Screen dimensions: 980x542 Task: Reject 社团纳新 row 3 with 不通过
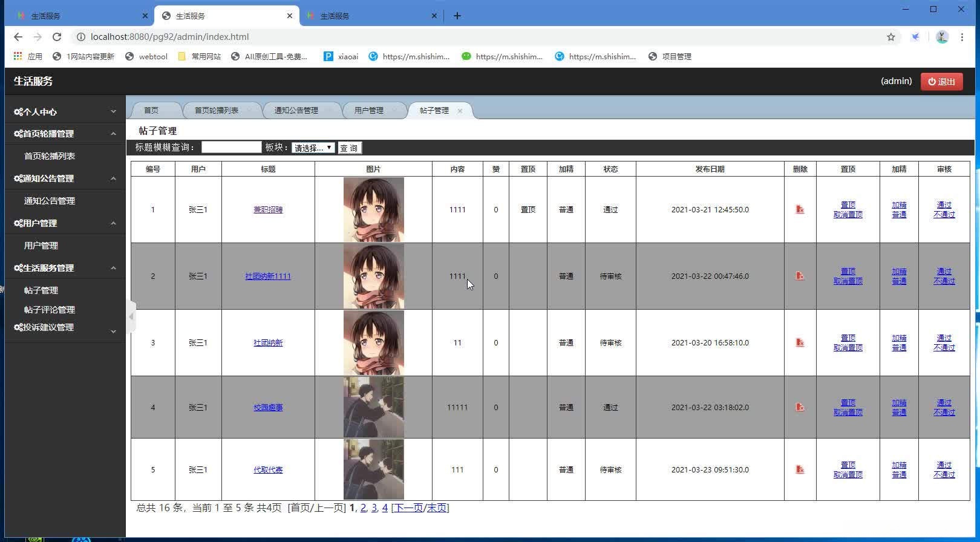click(944, 348)
